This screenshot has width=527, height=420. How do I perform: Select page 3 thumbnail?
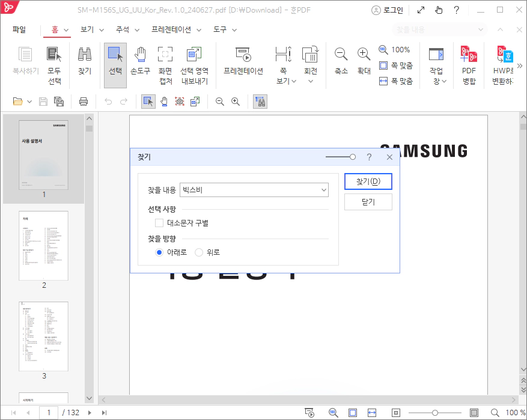44,336
